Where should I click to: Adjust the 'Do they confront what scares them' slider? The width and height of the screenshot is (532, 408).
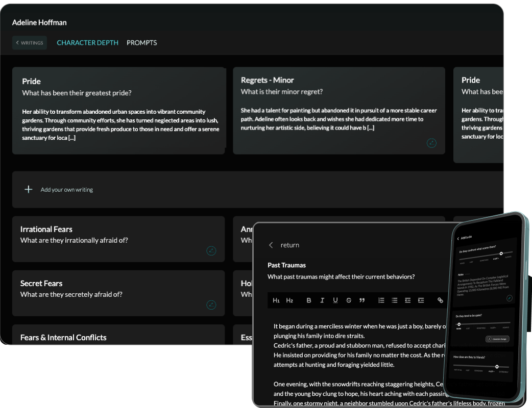pos(501,253)
